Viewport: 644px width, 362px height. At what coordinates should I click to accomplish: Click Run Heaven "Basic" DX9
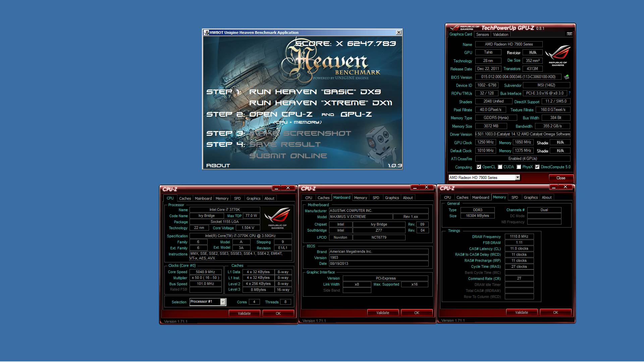(315, 92)
